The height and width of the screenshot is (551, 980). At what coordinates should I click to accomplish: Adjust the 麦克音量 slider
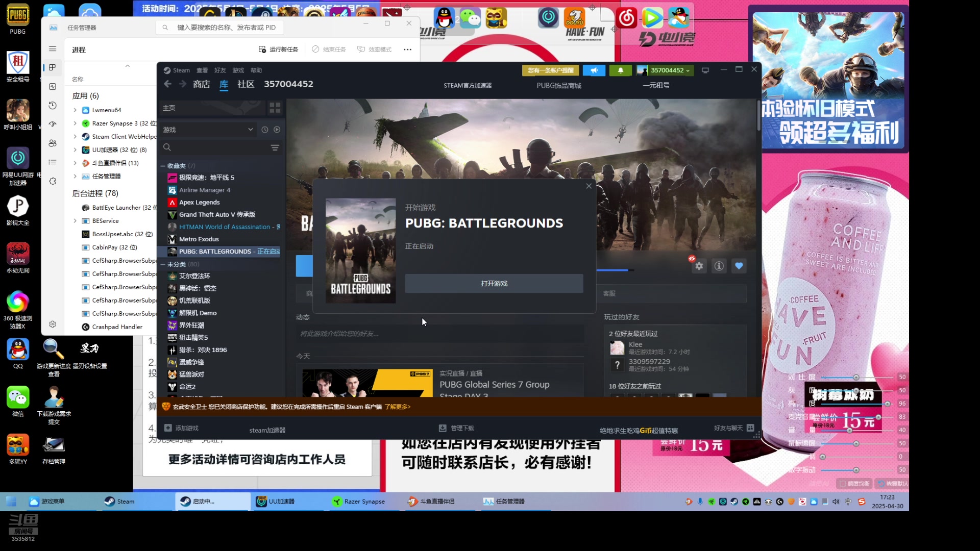(856, 417)
